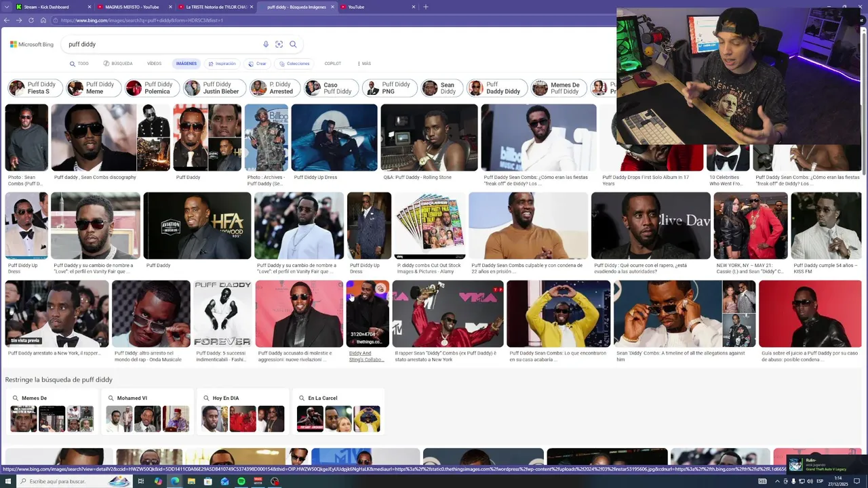Screen dimensions: 868x488
Task: Click the browser home icon
Action: [x=43, y=20]
